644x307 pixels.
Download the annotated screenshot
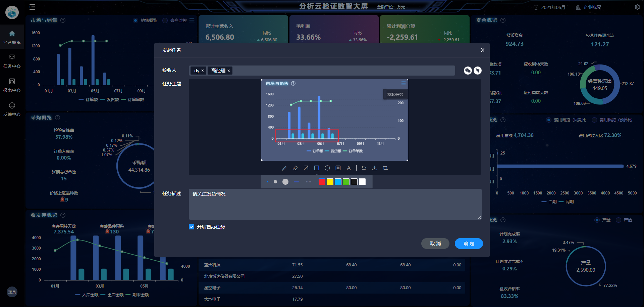(x=375, y=168)
